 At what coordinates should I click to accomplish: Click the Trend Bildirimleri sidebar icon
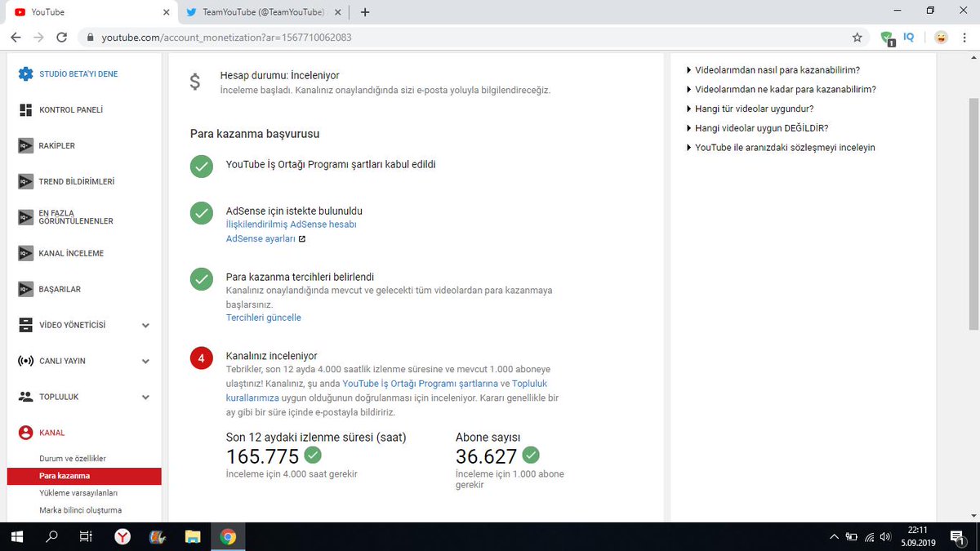click(25, 181)
